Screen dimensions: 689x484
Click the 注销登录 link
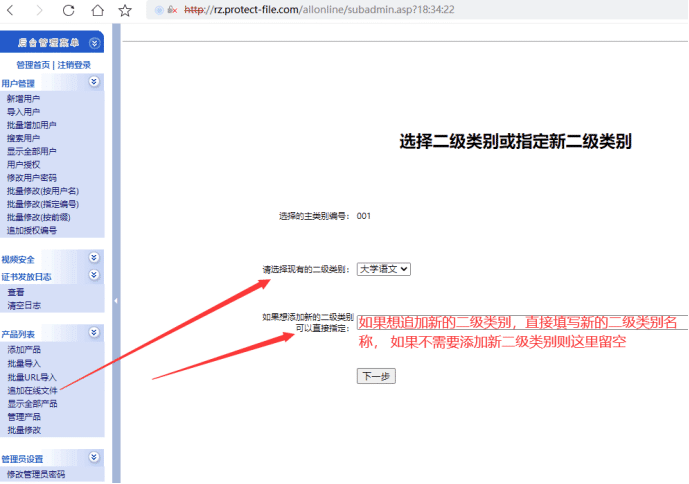74,65
